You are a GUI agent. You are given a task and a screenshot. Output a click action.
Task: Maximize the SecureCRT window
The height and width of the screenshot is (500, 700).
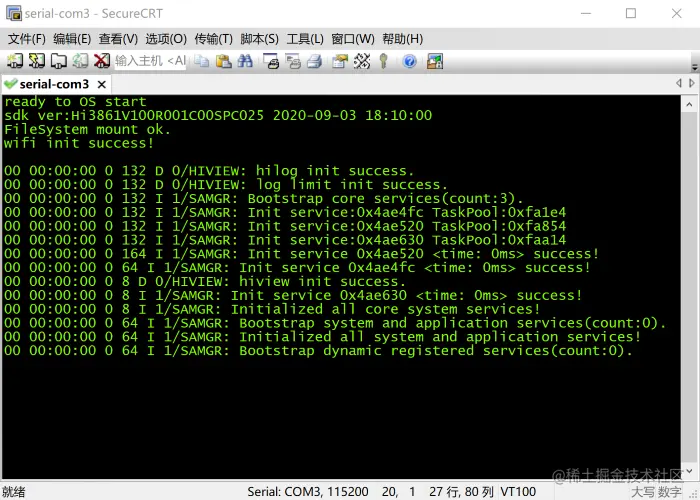[x=631, y=13]
